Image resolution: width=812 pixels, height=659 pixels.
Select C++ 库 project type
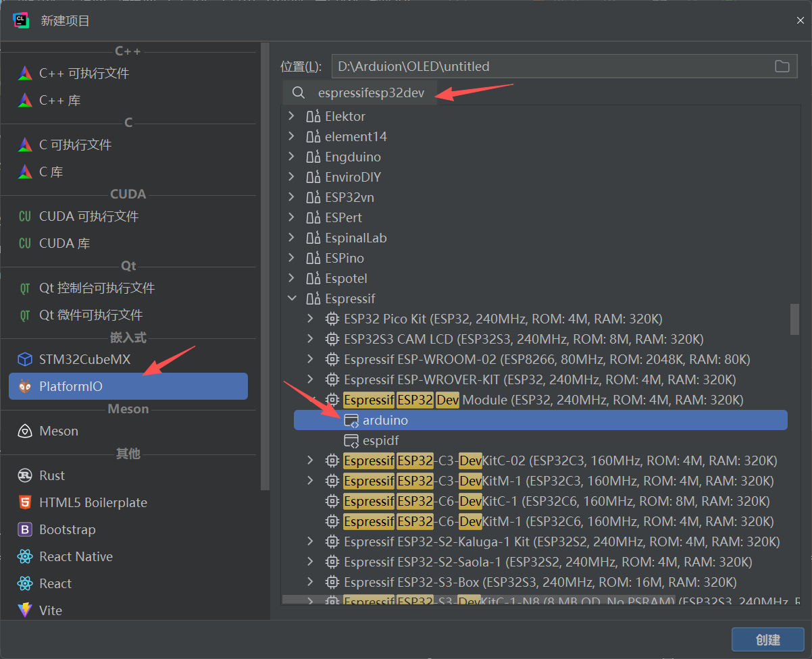(128, 100)
